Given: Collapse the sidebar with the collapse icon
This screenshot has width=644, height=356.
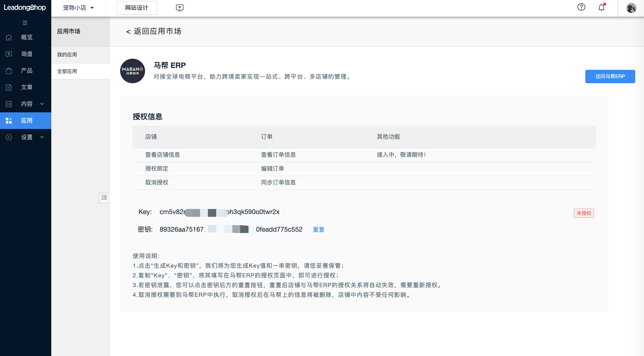Looking at the screenshot, I should click(24, 23).
